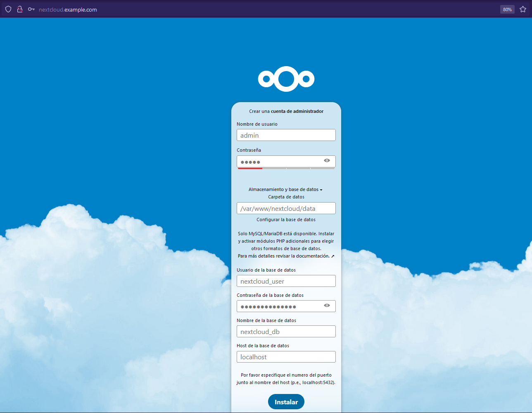This screenshot has height=413, width=532.
Task: Click 'Crear una cuenta de administrador' heading
Action: pos(286,111)
